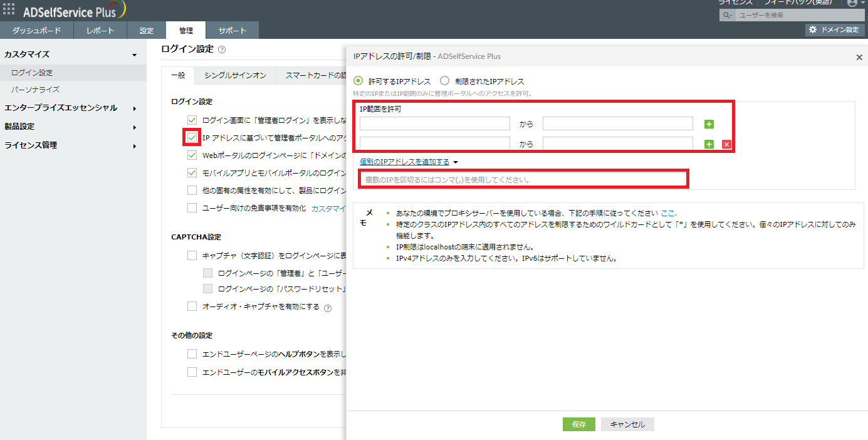
Task: Click second row IP range end field
Action: tap(618, 144)
